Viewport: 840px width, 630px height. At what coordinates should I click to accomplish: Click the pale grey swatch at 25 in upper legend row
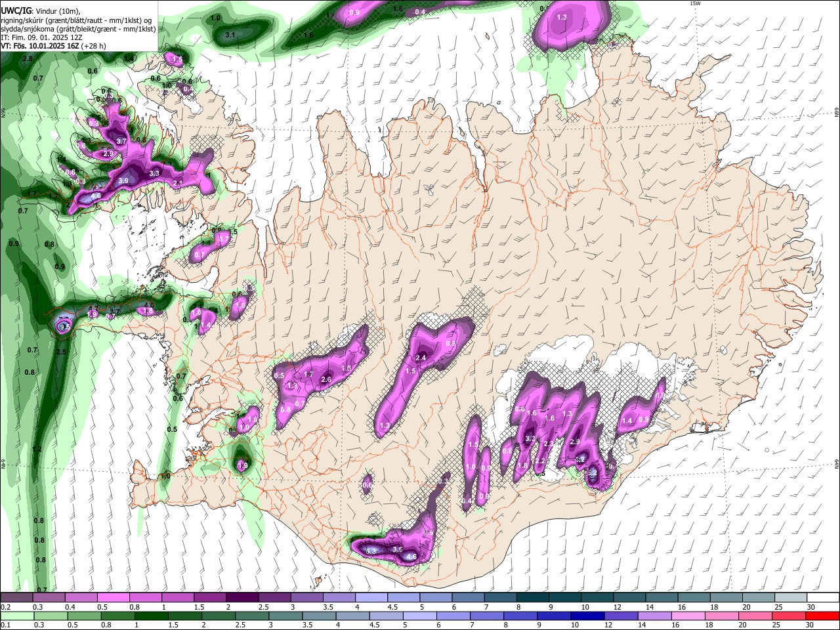pyautogui.click(x=791, y=598)
